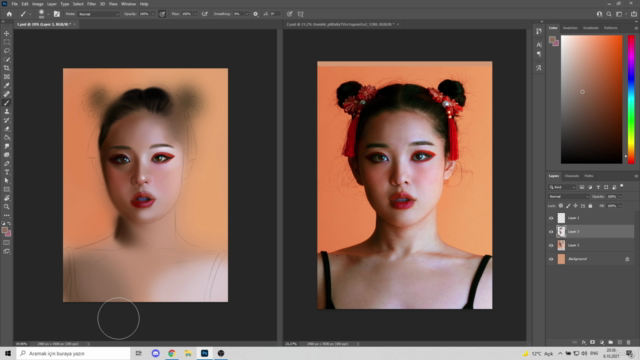Select the Path Selection tool

(x=7, y=181)
